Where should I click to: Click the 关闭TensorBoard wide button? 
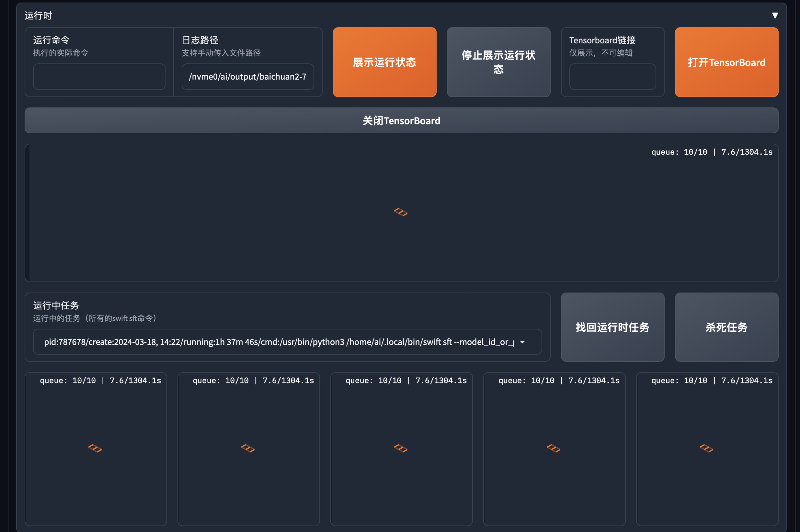(401, 120)
